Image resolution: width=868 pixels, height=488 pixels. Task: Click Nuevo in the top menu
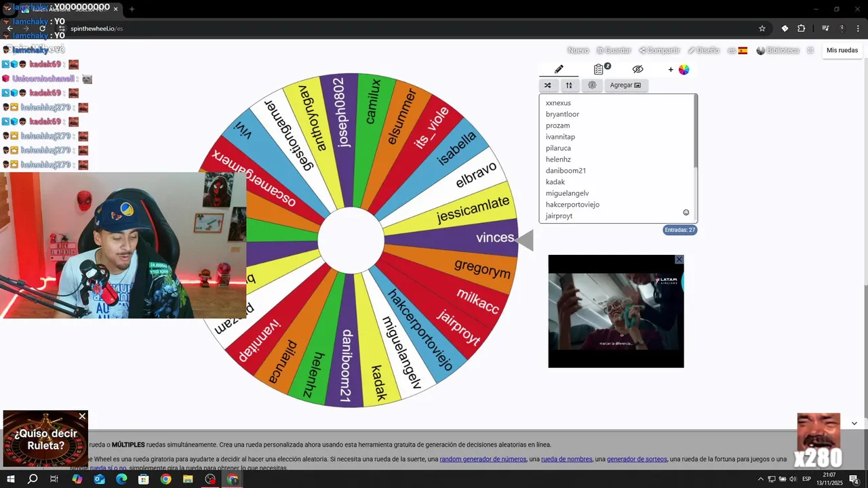tap(578, 50)
